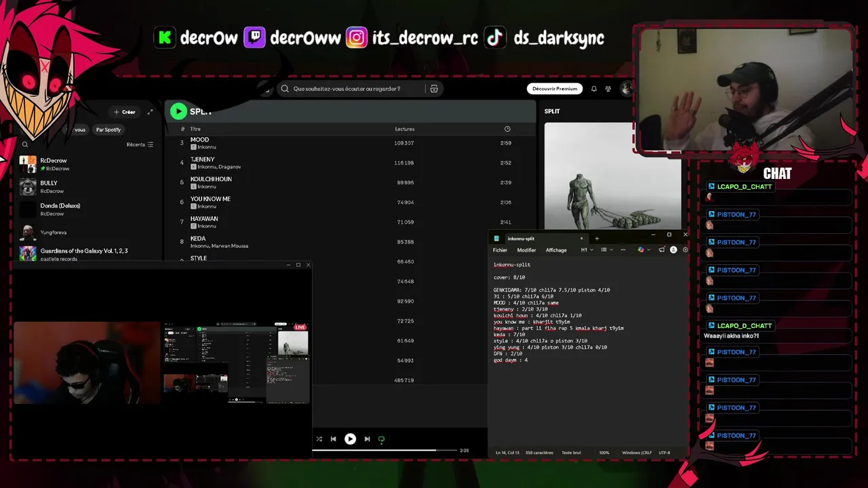Screen dimensions: 868x488
Task: Select the track YOU KNOW ME
Action: (x=210, y=199)
